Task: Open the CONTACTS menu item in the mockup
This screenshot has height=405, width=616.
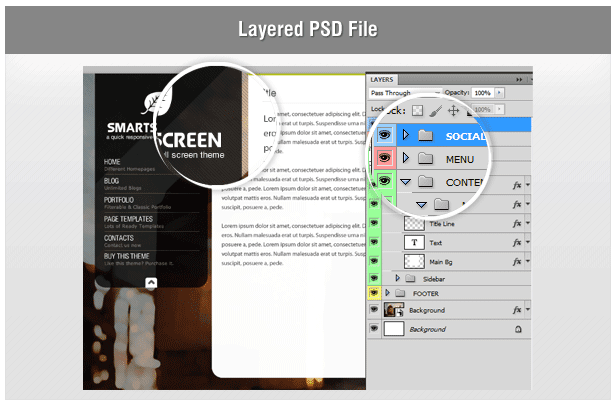Action: (119, 238)
